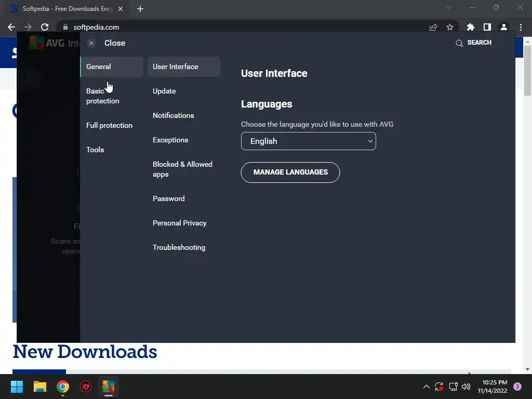Click the share page icon in Chrome
Screen dimensions: 532x399
tap(433, 27)
